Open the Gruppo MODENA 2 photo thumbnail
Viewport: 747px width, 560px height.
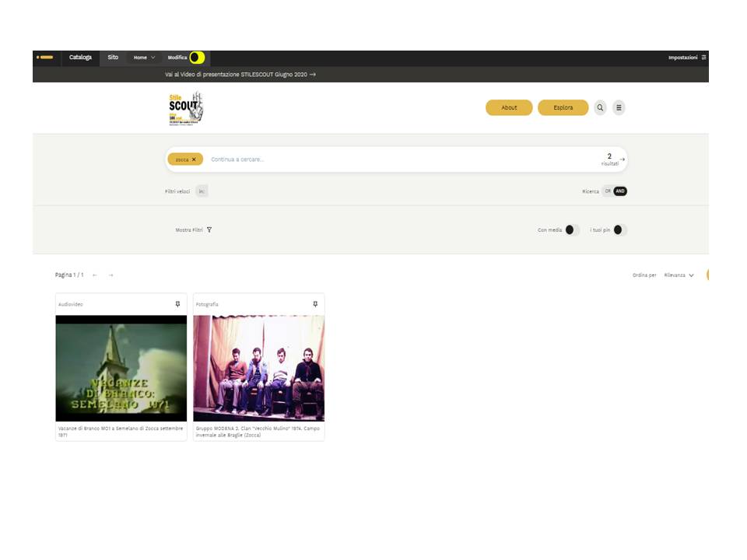(258, 368)
